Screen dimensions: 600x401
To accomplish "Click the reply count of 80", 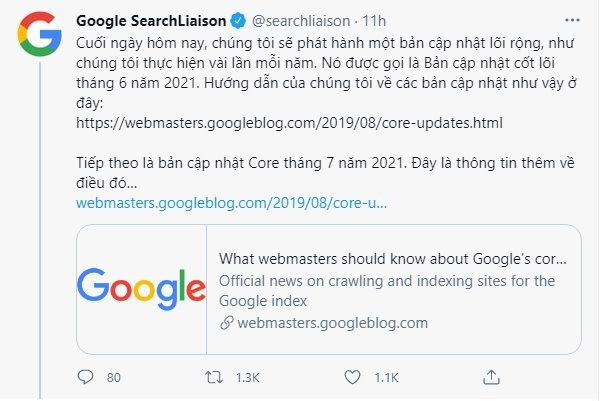I will (x=113, y=378).
